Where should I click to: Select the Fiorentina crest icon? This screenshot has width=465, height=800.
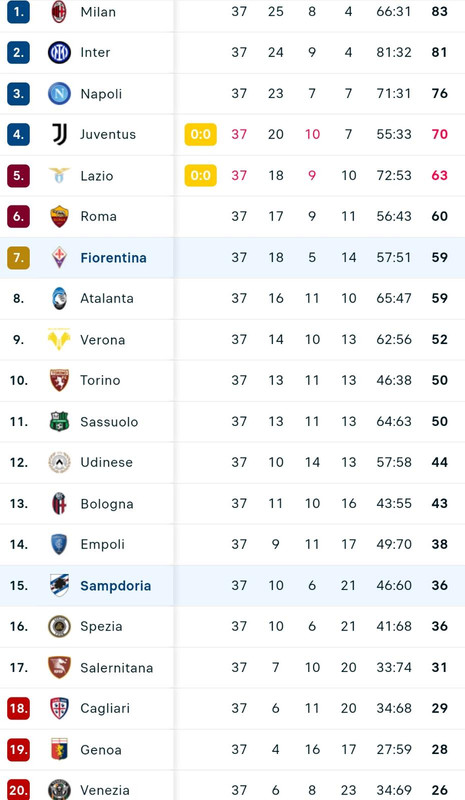tap(59, 257)
